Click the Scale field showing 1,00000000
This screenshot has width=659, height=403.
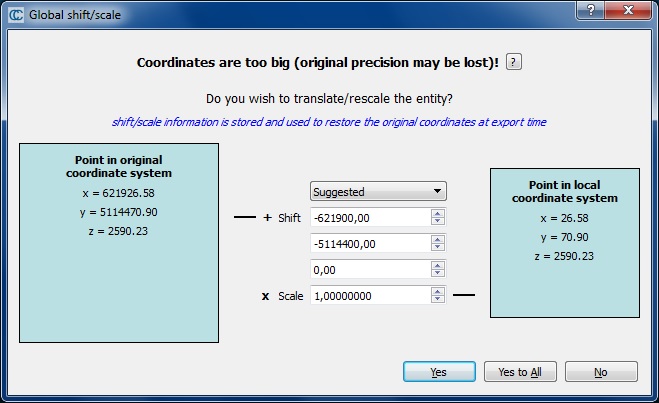(368, 295)
